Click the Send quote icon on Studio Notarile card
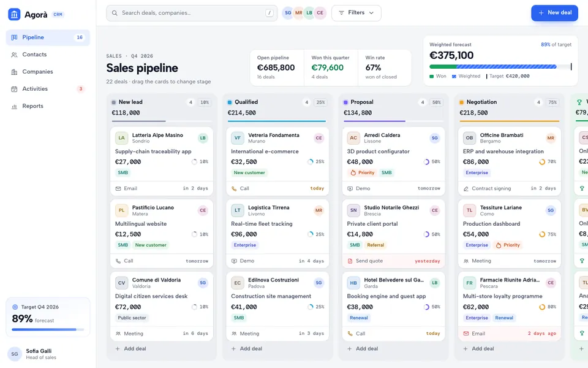The height and width of the screenshot is (368, 588). coord(350,261)
